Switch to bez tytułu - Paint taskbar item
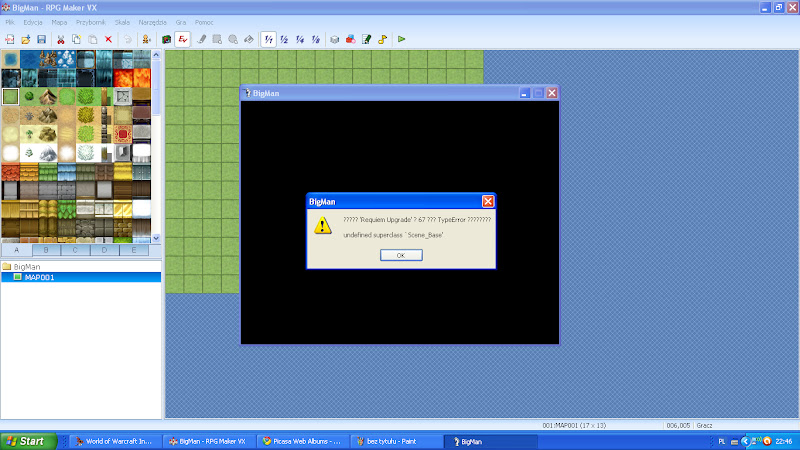Image resolution: width=800 pixels, height=450 pixels. pyautogui.click(x=396, y=441)
